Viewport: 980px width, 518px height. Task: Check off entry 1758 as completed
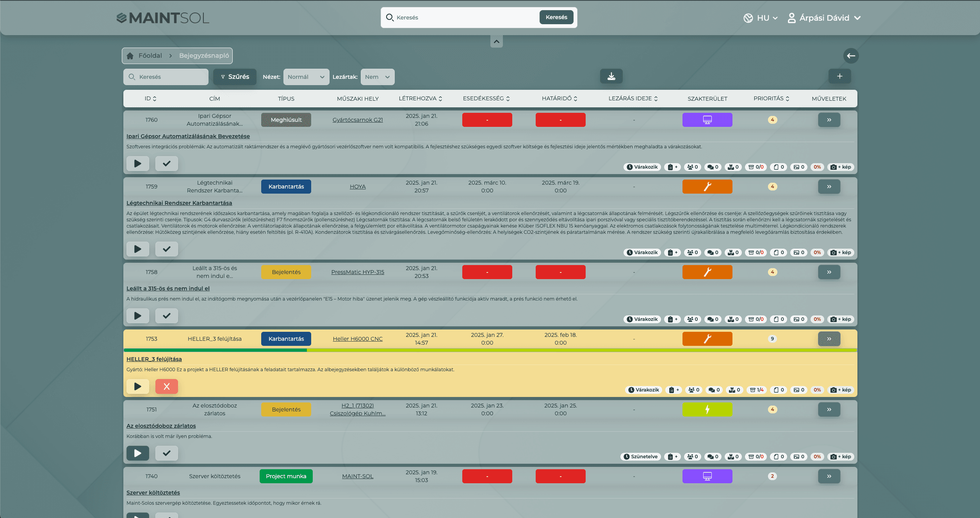point(166,316)
